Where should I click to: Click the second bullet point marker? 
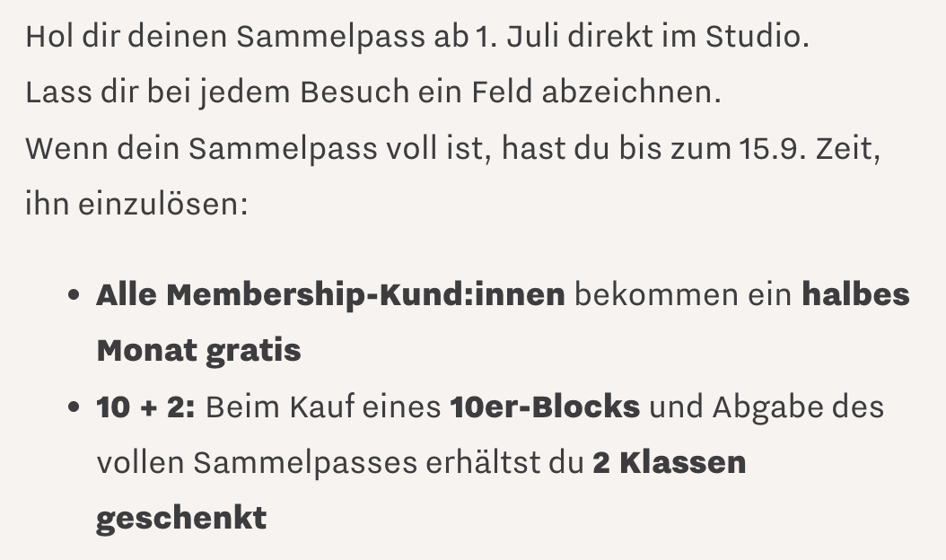point(74,407)
